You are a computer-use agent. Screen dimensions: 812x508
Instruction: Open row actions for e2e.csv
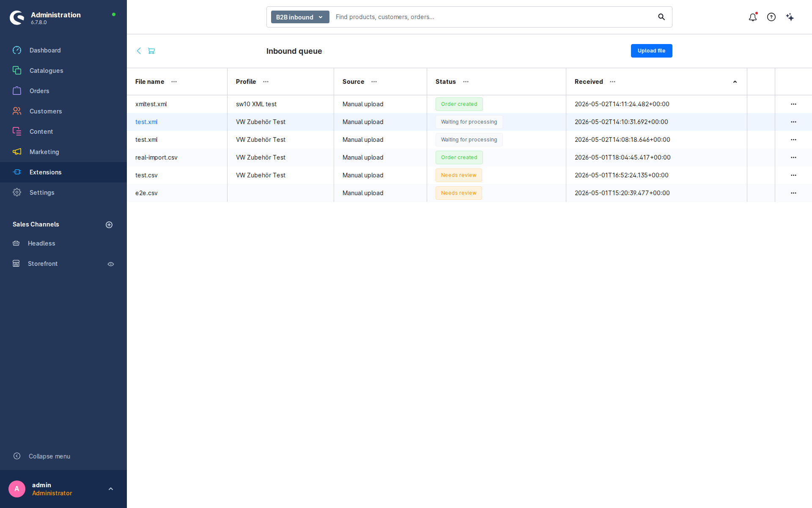pos(793,193)
